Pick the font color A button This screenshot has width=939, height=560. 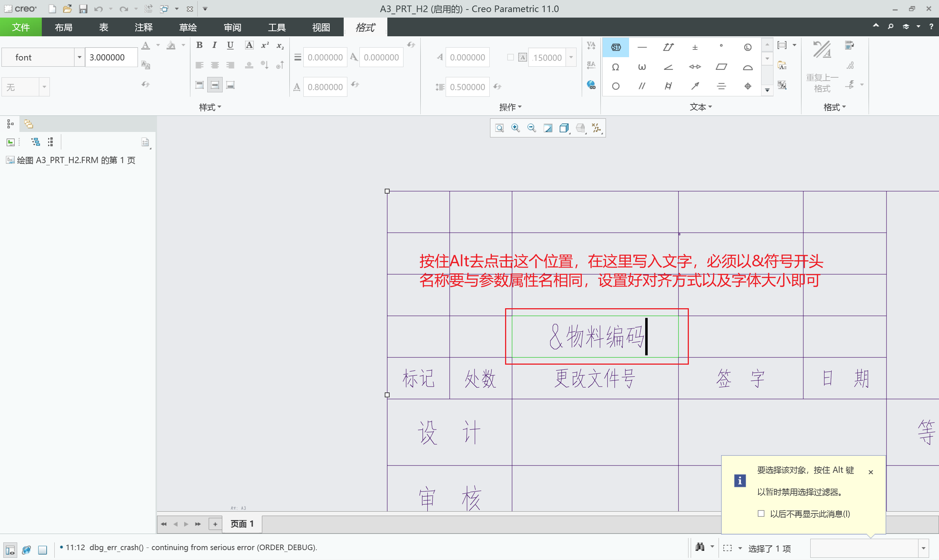pyautogui.click(x=146, y=45)
